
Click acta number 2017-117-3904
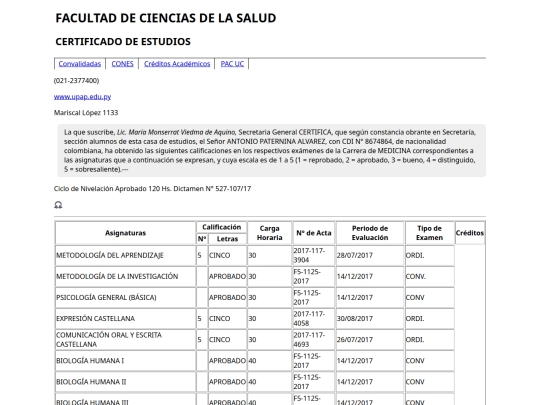coord(309,256)
